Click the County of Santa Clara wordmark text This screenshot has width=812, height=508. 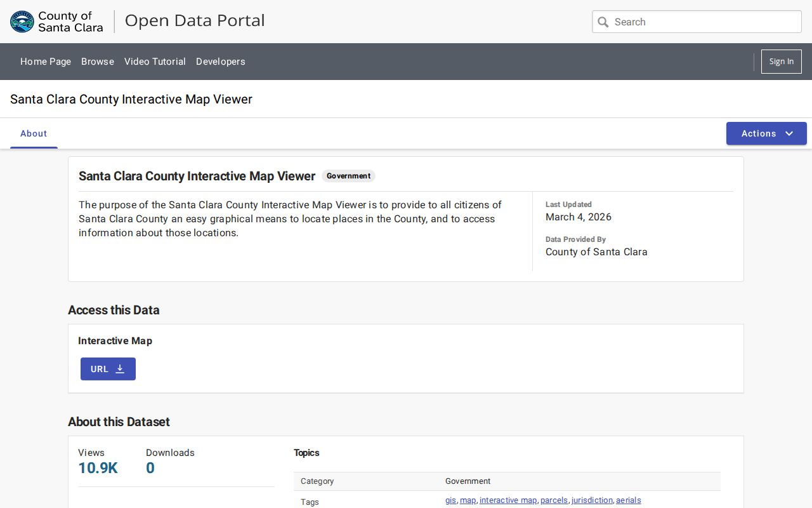click(x=70, y=22)
